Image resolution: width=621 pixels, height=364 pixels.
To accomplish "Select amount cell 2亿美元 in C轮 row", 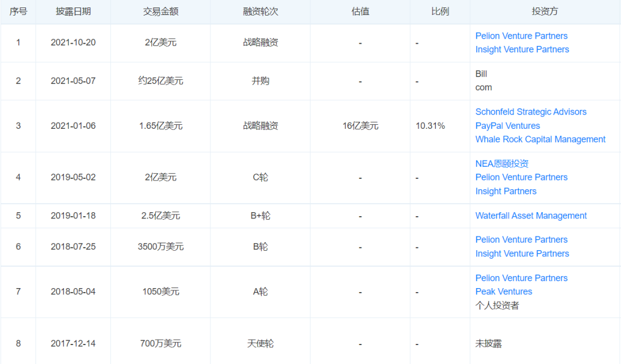I will point(160,178).
